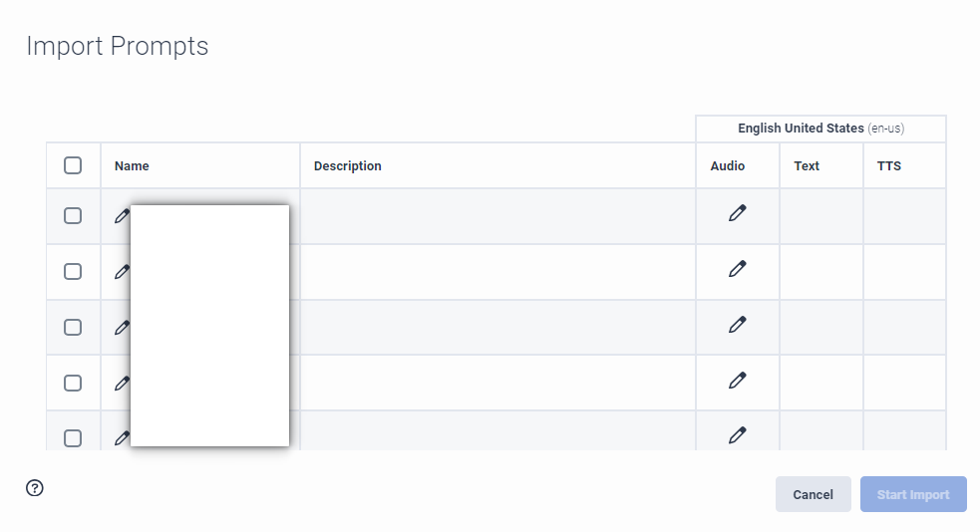This screenshot has width=980, height=532.
Task: Click the Start Import button
Action: tap(913, 494)
